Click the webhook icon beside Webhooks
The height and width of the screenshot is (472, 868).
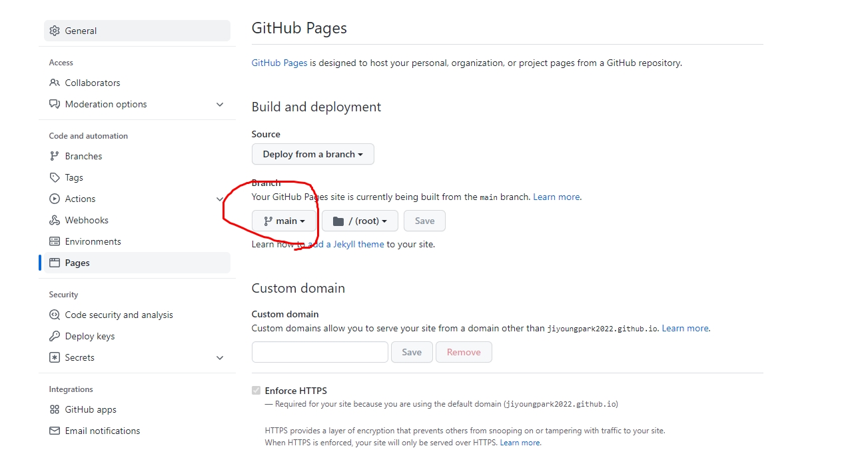pyautogui.click(x=55, y=220)
